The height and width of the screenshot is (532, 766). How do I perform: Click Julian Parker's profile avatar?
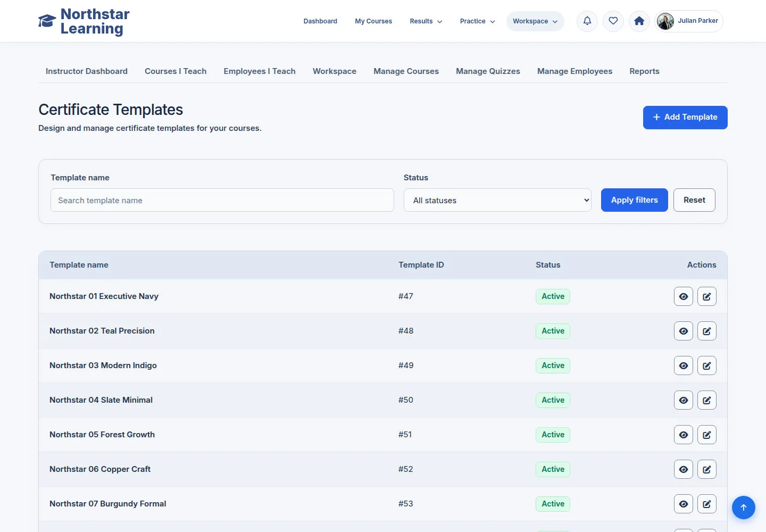point(665,21)
